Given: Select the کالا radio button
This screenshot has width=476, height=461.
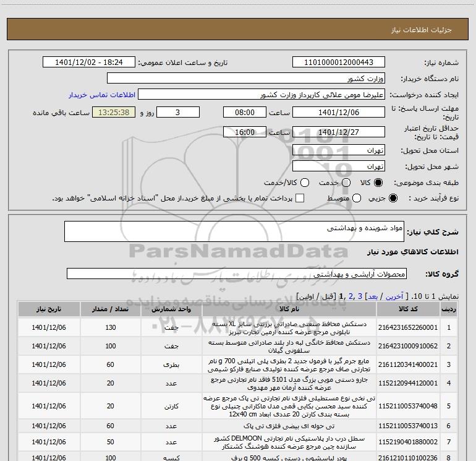Looking at the screenshot, I should click(x=378, y=183).
